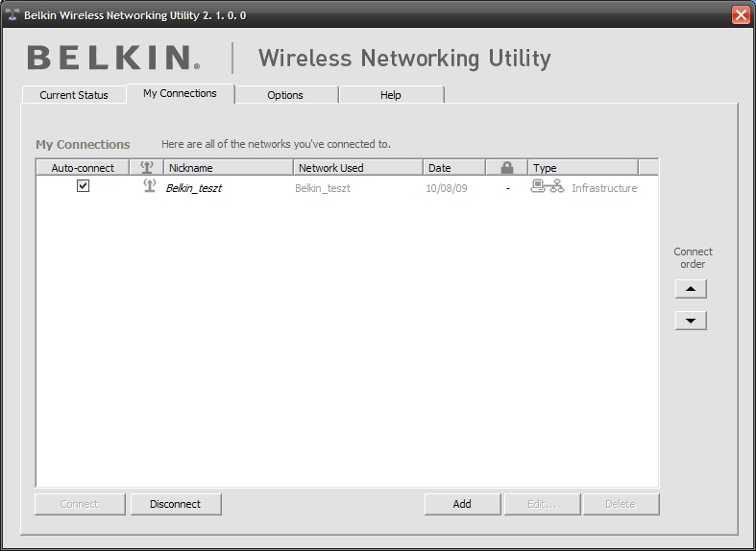Click the disabled Edit... button

pyautogui.click(x=542, y=504)
